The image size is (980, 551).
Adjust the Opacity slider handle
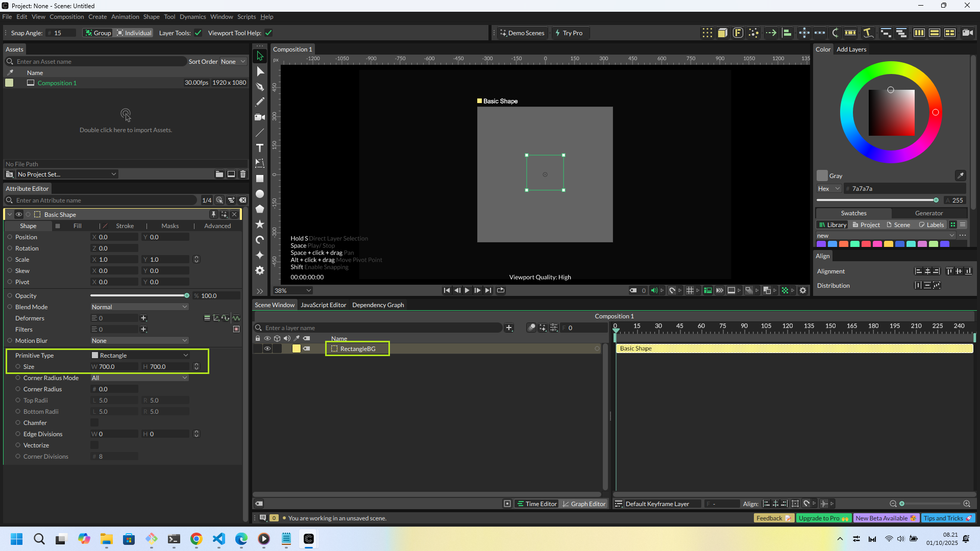(187, 296)
